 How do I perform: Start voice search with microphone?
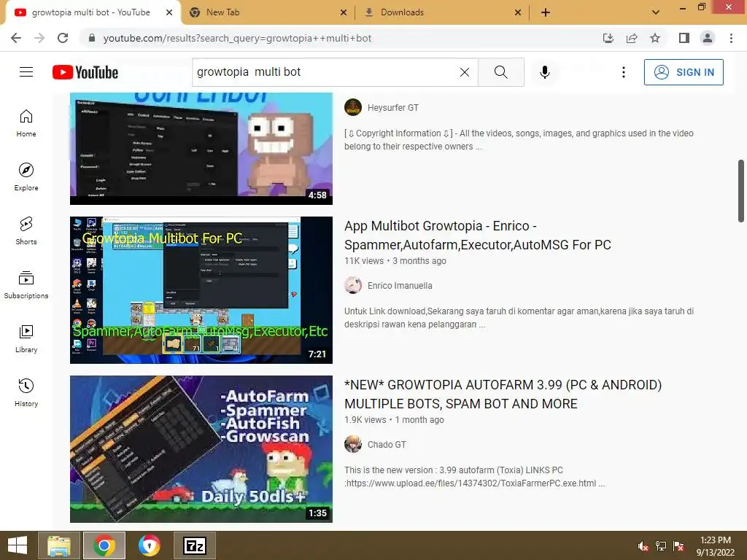pos(544,72)
